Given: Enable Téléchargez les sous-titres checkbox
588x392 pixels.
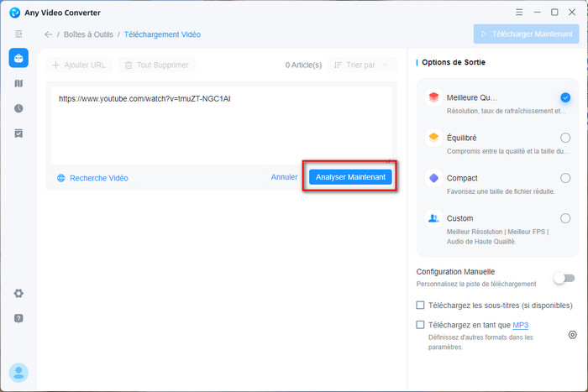Looking at the screenshot, I should click(x=421, y=305).
